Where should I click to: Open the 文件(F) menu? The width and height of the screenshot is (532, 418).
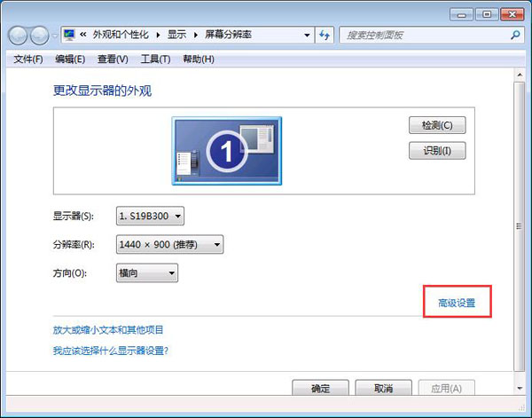click(28, 59)
